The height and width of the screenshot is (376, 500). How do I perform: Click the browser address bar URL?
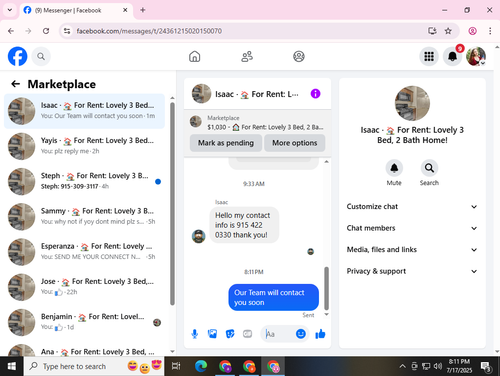tap(149, 31)
